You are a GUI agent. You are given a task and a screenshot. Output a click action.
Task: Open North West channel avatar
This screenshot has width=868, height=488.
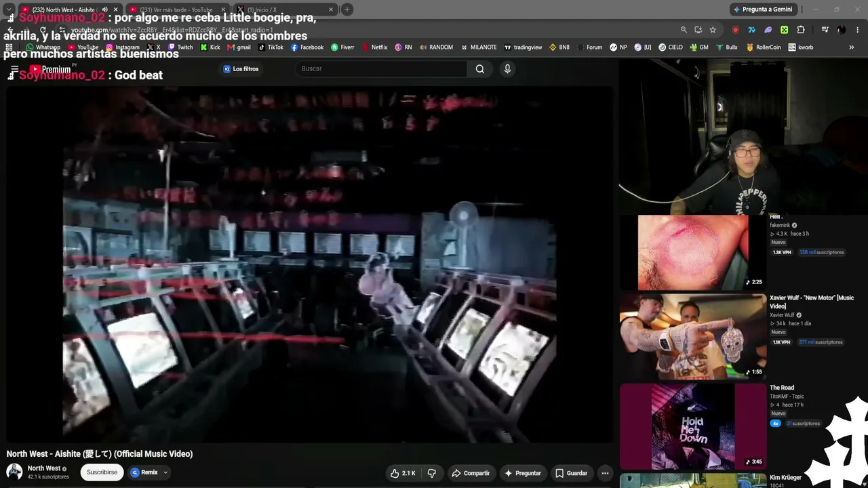pyautogui.click(x=14, y=472)
